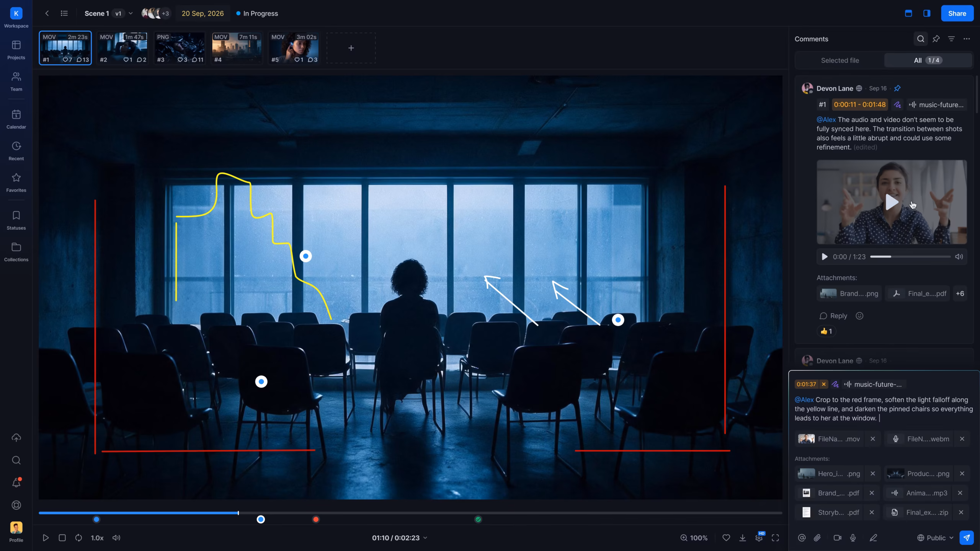Switch to All comments tab
The height and width of the screenshot is (551, 980).
[928, 60]
